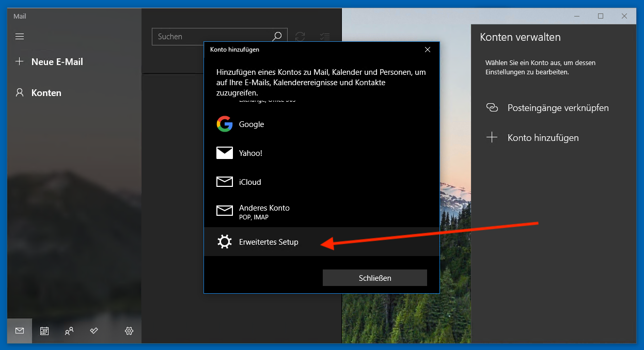Open the message filter icon
Image resolution: width=644 pixels, height=350 pixels.
coord(324,36)
